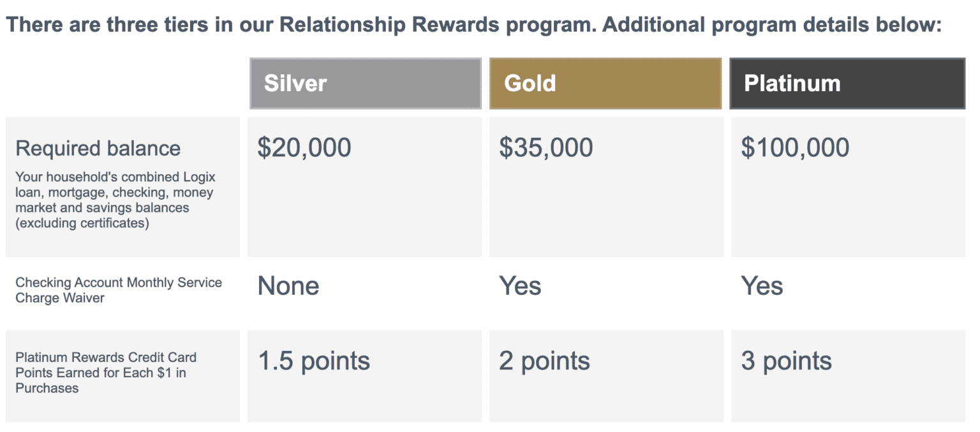
Task: Click the "three tiers" heading sentence
Action: (x=300, y=25)
